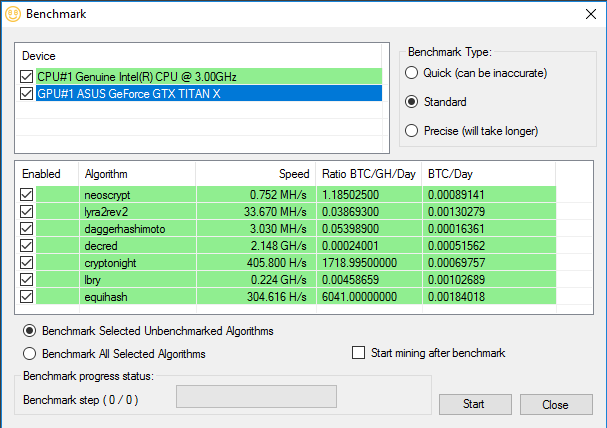Image resolution: width=607 pixels, height=428 pixels.
Task: Click the smiley app icon in title bar
Action: [x=13, y=14]
